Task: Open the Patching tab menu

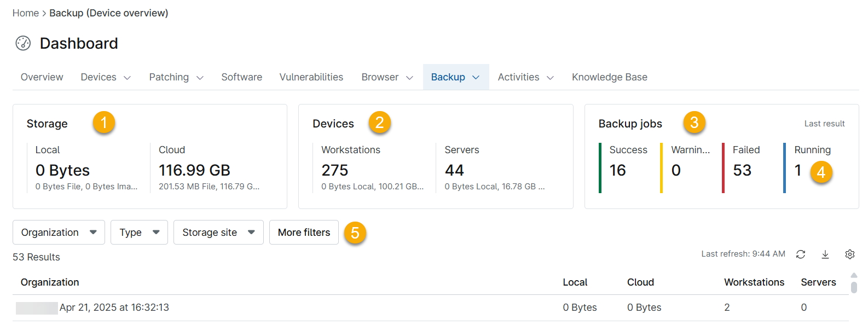Action: click(176, 77)
